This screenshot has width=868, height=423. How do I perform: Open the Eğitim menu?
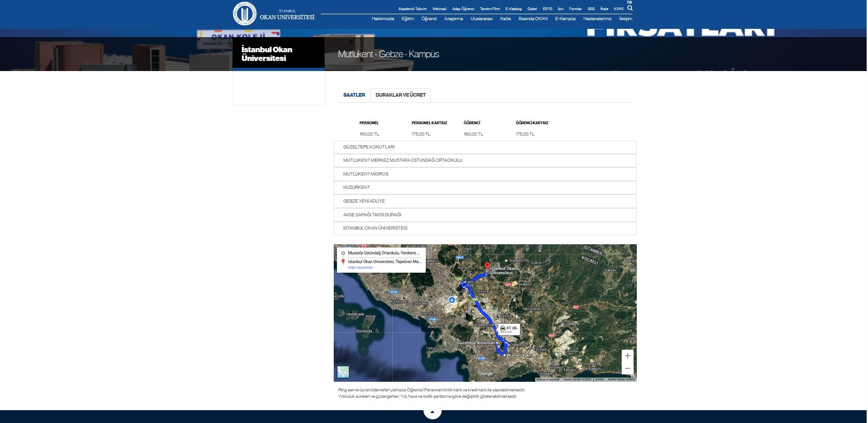click(x=407, y=19)
